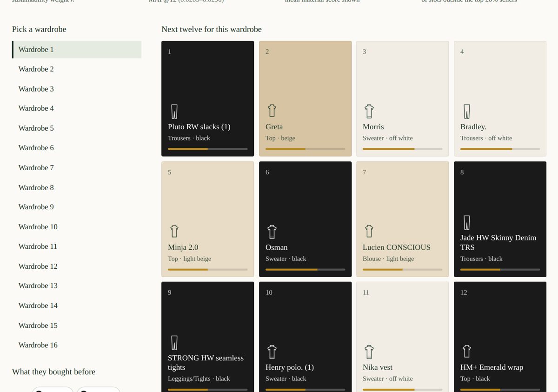Click the top icon on Greta card
This screenshot has height=392, width=558.
pyautogui.click(x=272, y=111)
